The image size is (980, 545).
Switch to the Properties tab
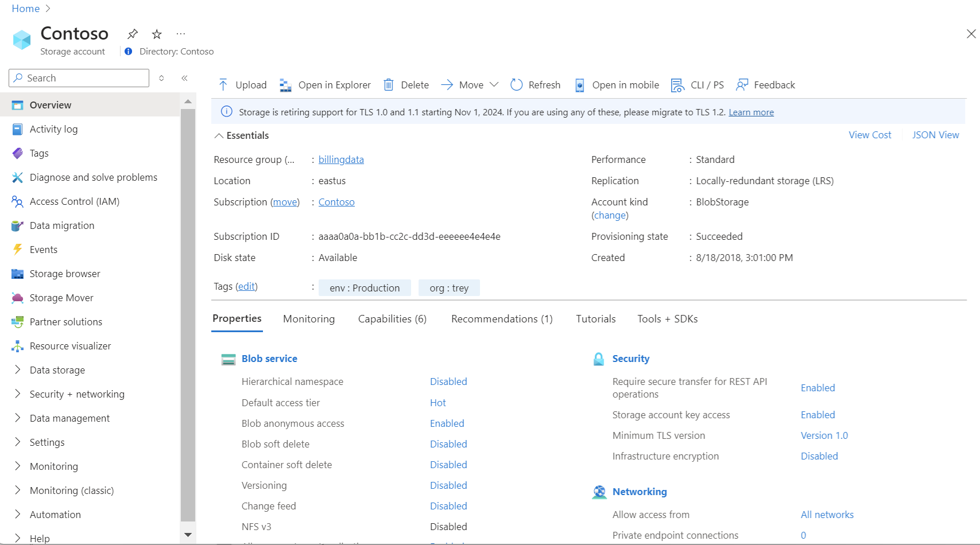coord(237,319)
